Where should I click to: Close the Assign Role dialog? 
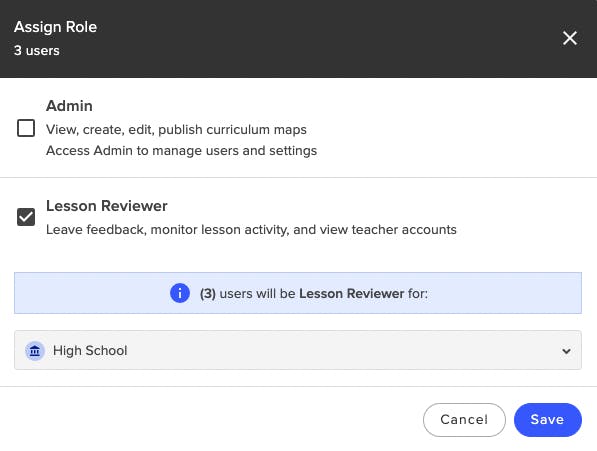[x=570, y=38]
